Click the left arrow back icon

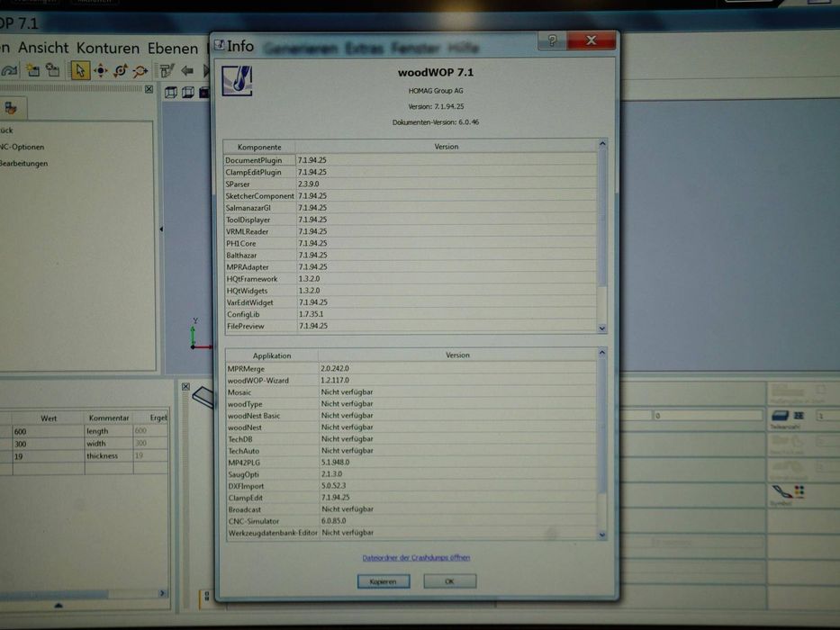tap(187, 71)
